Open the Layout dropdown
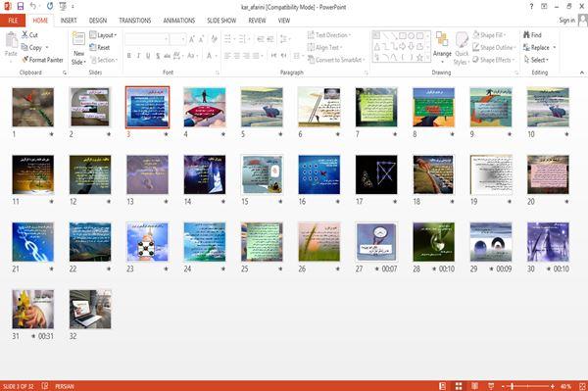The image size is (588, 391). tap(103, 35)
